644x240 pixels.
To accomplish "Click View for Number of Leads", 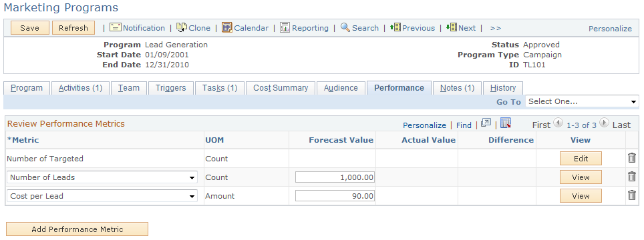I will tap(581, 177).
